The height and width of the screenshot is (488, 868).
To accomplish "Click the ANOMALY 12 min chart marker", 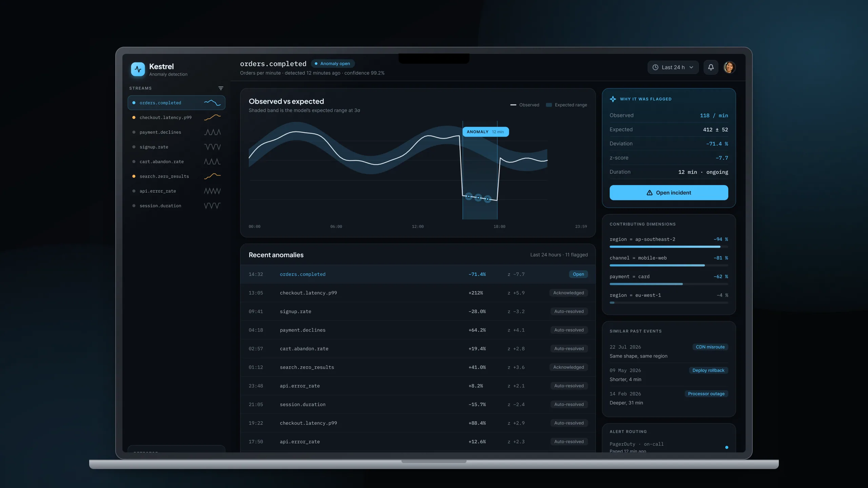I will [x=486, y=132].
